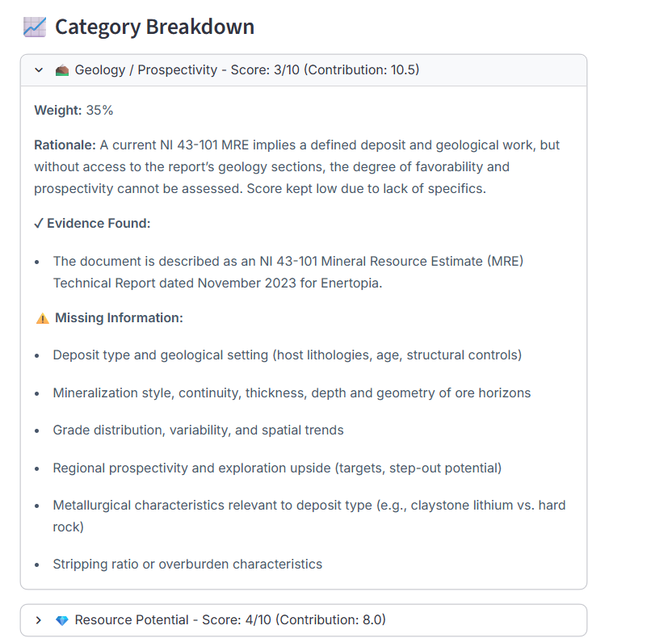The image size is (672, 638).
Task: Click the gem icon to open Resource Potential details
Action: pos(62,619)
